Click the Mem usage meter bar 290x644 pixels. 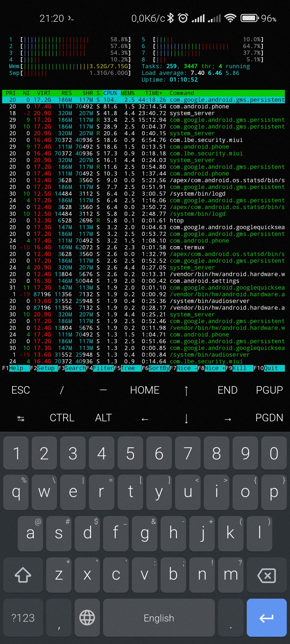point(70,66)
